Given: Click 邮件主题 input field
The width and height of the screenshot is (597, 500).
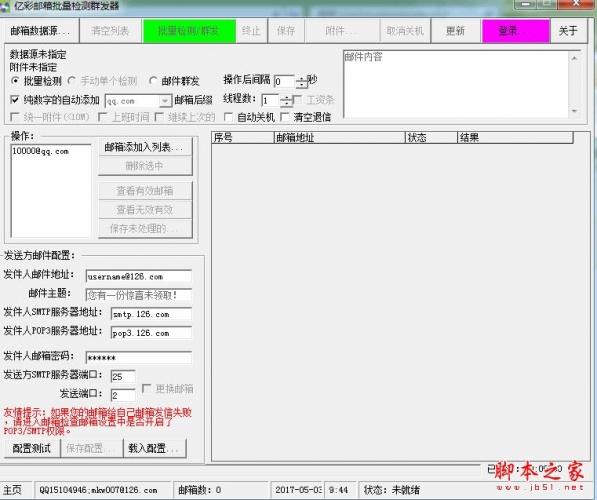Looking at the screenshot, I should 139,295.
